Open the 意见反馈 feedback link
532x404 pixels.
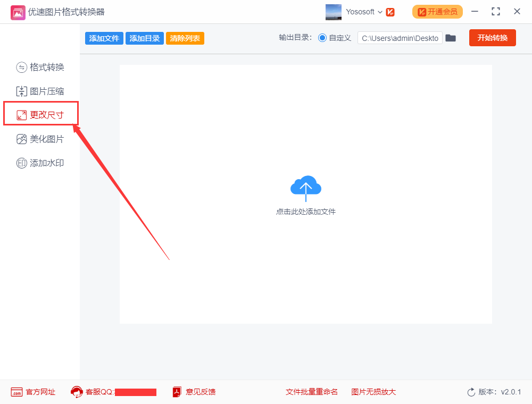194,392
